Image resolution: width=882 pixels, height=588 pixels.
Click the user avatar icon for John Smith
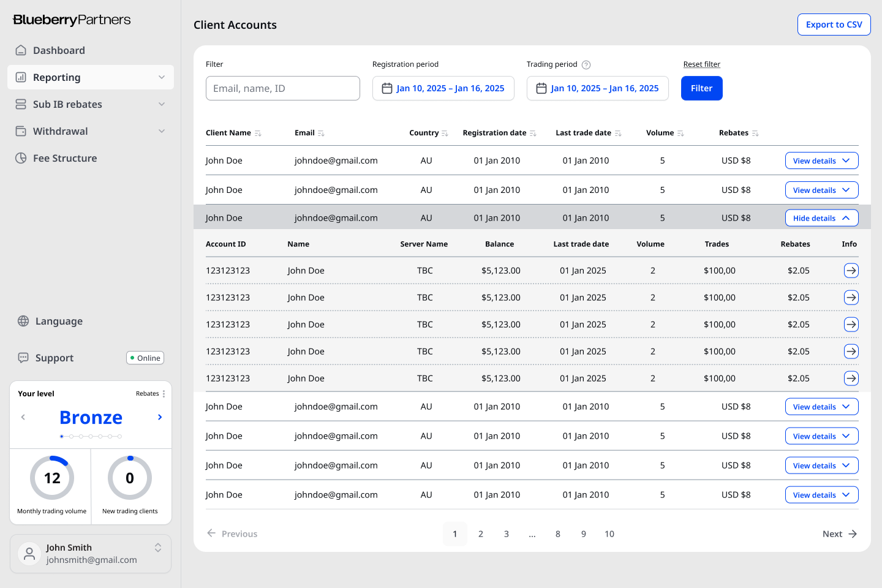[x=29, y=554]
